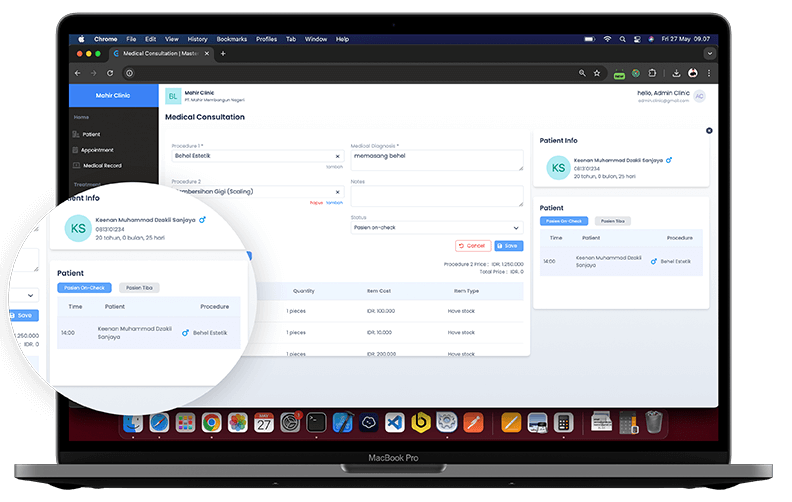Clear the Pembersihan Gigi procedure field
The image size is (792, 502).
click(x=337, y=191)
